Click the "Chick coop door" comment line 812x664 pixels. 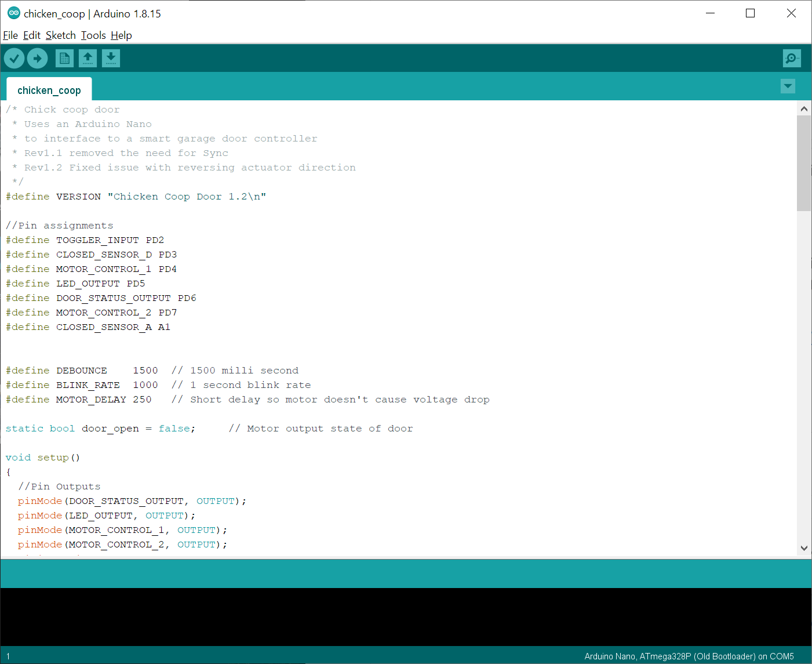[63, 110]
